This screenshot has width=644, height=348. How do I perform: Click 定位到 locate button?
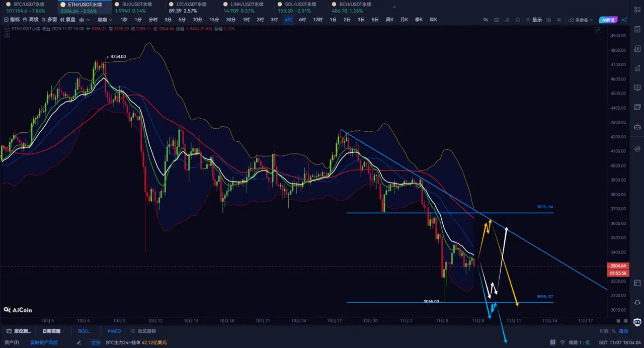[x=19, y=331]
